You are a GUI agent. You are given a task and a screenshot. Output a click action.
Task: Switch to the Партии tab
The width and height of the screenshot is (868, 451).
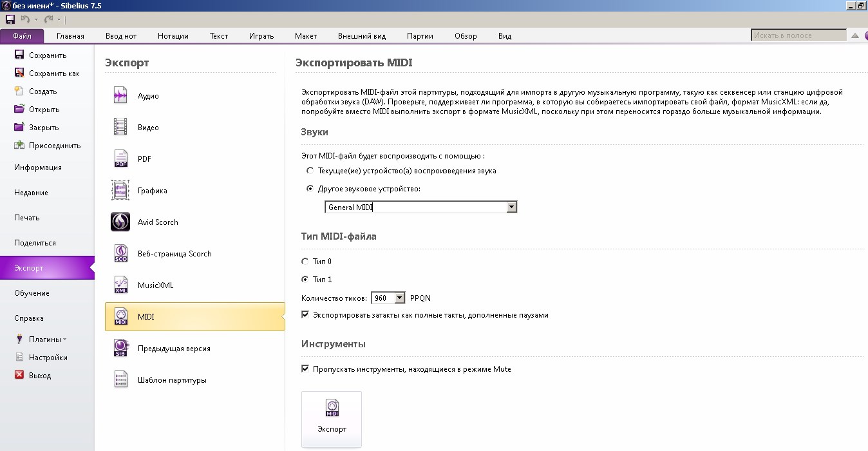coord(420,36)
